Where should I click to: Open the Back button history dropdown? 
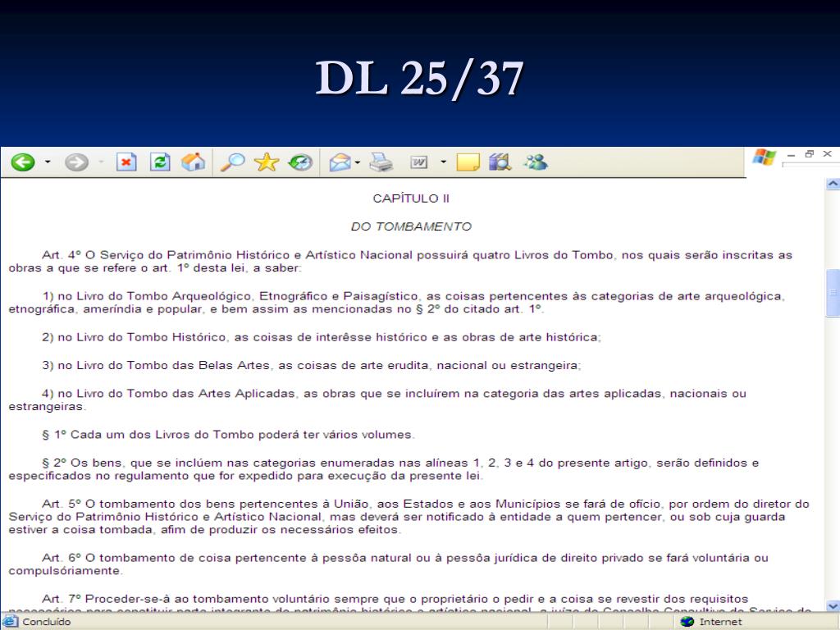click(48, 162)
